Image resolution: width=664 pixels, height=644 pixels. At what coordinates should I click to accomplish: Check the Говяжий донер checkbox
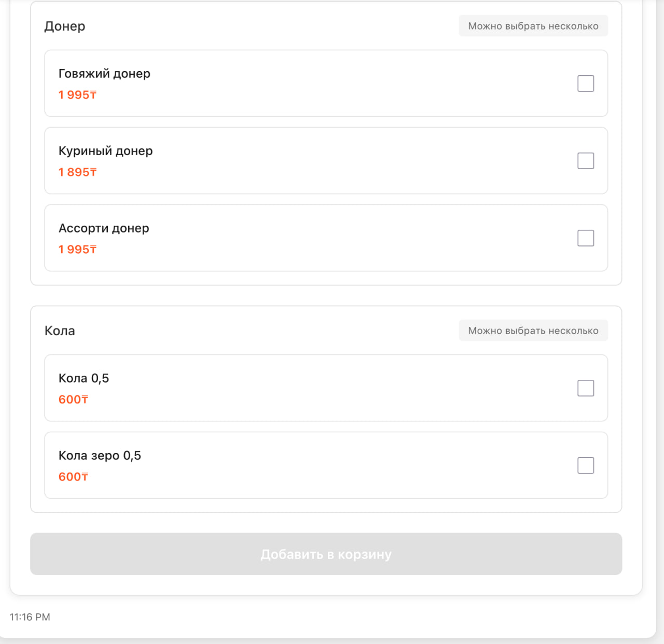pyautogui.click(x=585, y=84)
